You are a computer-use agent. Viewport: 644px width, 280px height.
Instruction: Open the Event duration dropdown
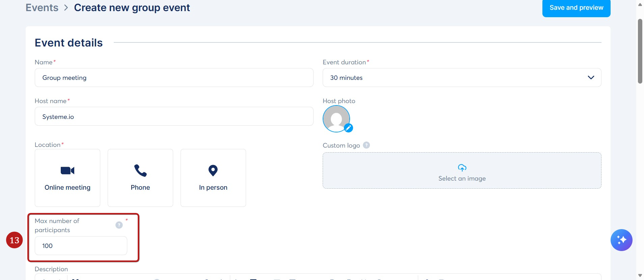tap(462, 77)
